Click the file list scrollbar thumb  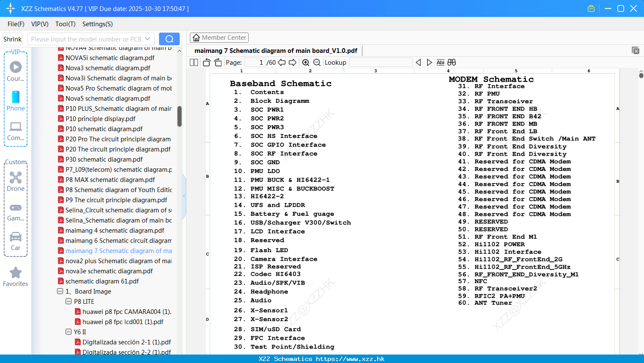pos(179,116)
